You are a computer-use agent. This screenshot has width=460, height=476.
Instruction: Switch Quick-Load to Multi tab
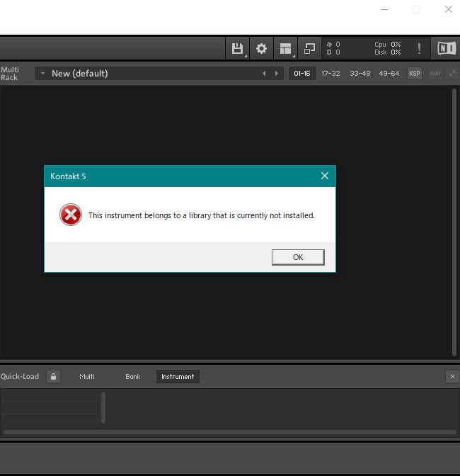coord(87,377)
